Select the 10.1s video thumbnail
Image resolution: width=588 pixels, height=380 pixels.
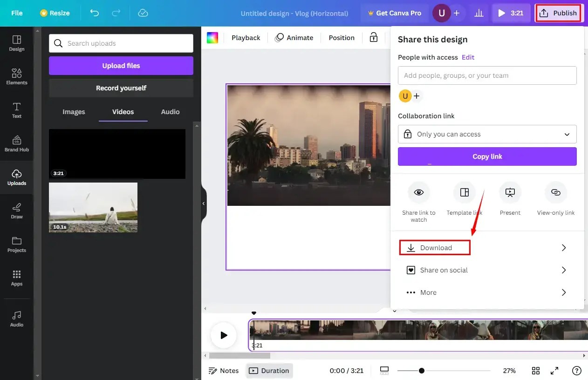pyautogui.click(x=93, y=207)
